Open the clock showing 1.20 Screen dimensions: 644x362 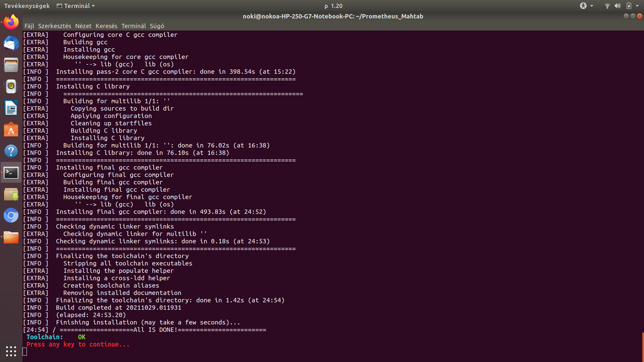pos(333,6)
